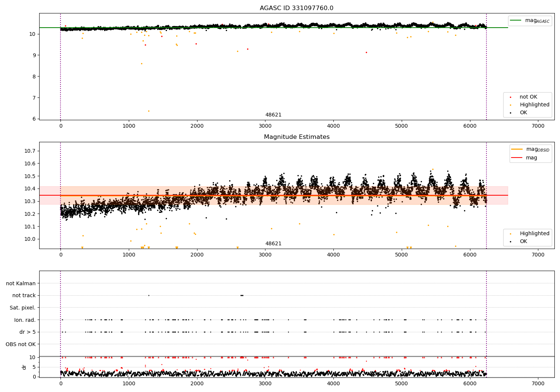Click 'Highlighted' legend entry in Magnitude Estimates plot
Screen dimensions: 560x392
click(x=534, y=234)
